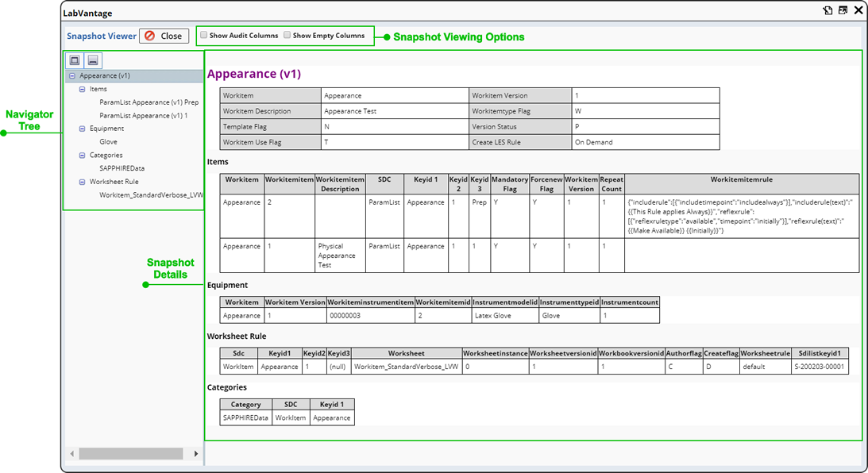The height and width of the screenshot is (473, 868).
Task: Click the Mandatory Flag column header
Action: pyautogui.click(x=510, y=184)
